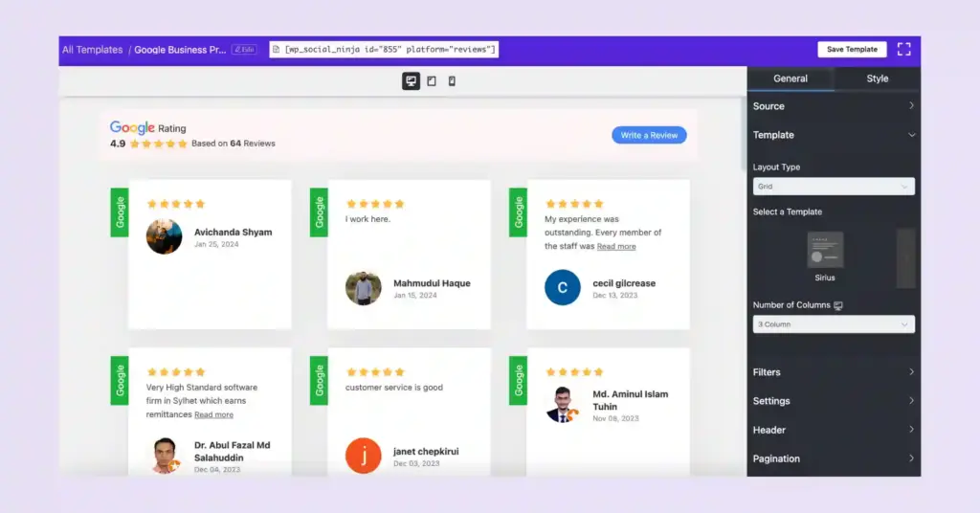The width and height of the screenshot is (980, 513).
Task: Click star rating on customer service review
Action: [x=375, y=371]
